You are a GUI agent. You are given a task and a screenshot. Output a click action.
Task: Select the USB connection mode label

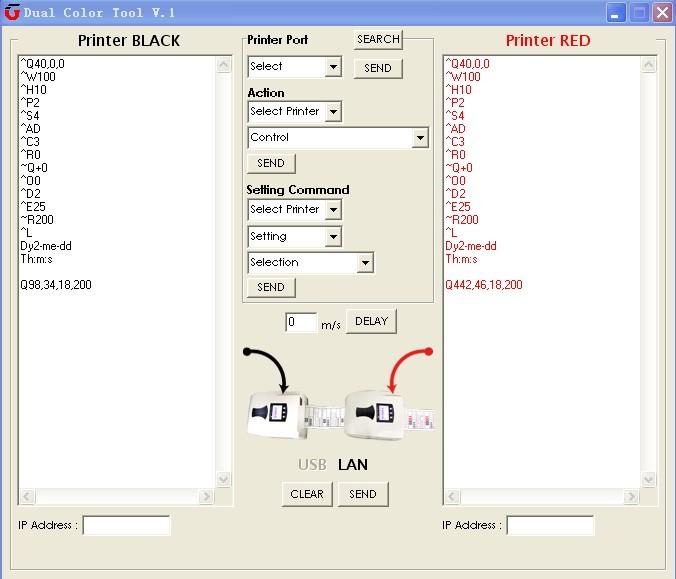coord(312,464)
